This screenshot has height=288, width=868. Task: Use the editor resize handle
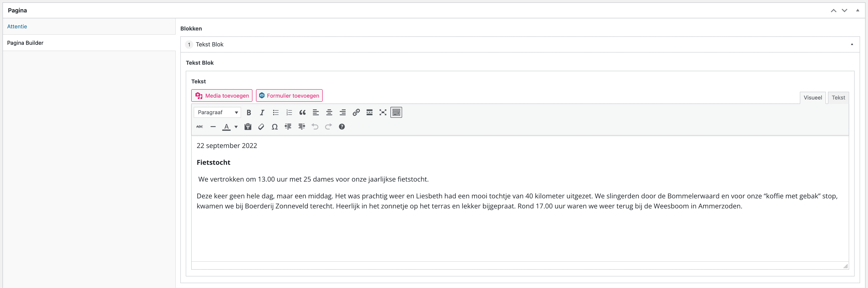pyautogui.click(x=845, y=266)
